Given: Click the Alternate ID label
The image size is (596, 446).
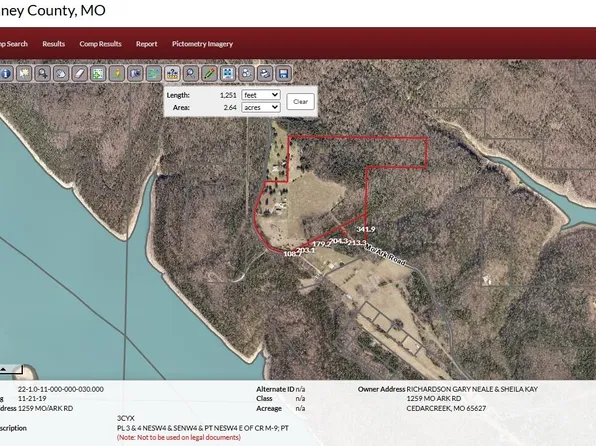Looking at the screenshot, I should pyautogui.click(x=275, y=389).
